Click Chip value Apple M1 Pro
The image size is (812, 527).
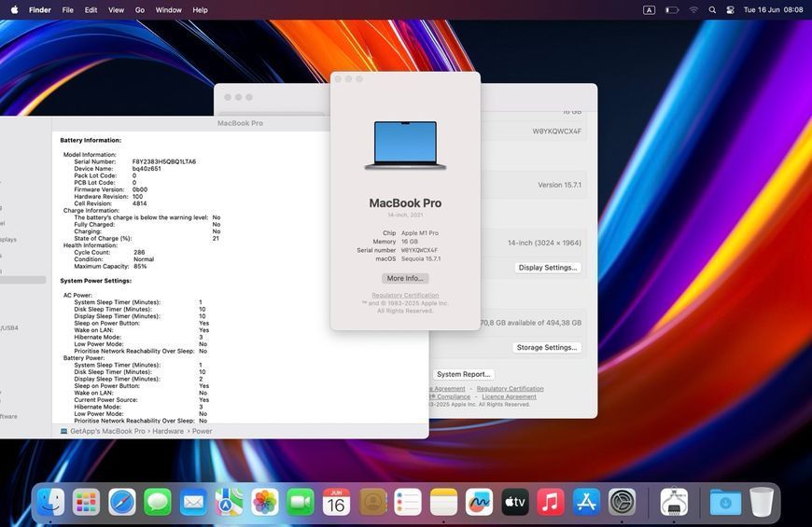coord(420,233)
